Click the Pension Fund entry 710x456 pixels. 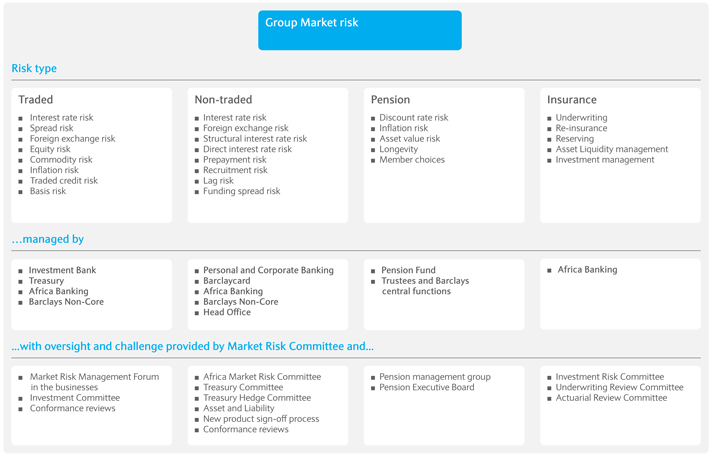pyautogui.click(x=408, y=270)
